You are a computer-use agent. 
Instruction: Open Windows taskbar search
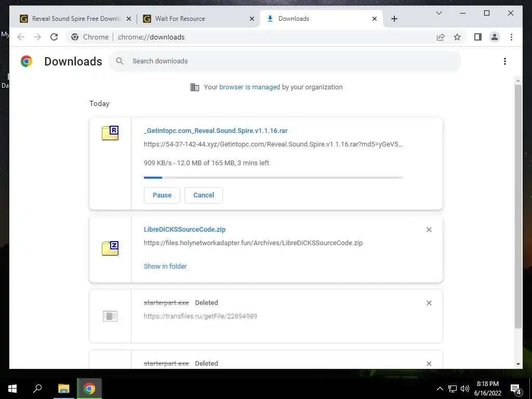click(x=37, y=389)
